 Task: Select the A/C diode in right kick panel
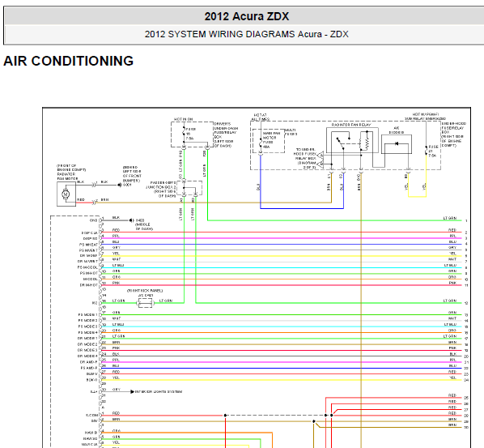tap(145, 303)
